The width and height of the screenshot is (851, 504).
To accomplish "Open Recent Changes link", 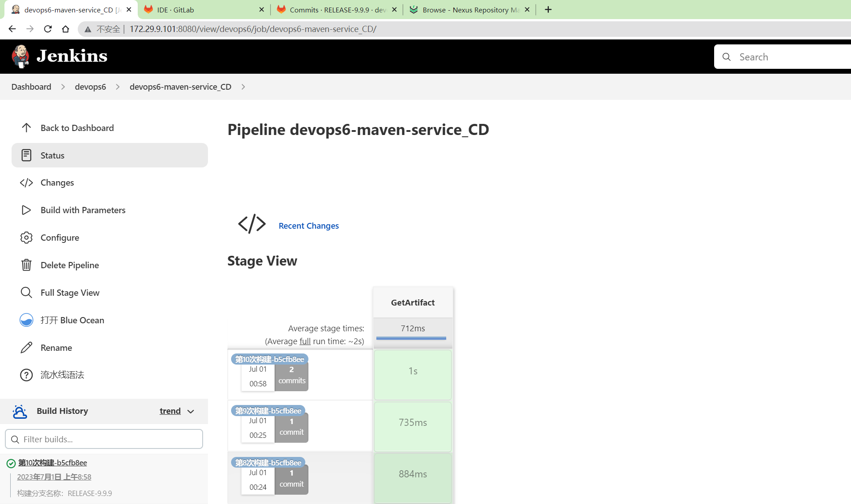I will (308, 226).
